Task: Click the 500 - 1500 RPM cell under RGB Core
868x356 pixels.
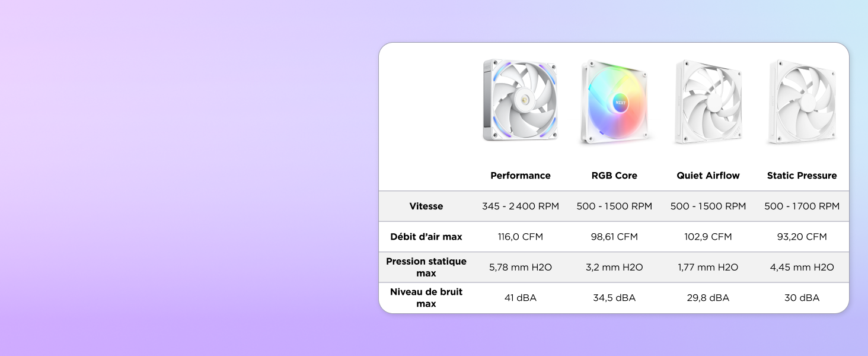Action: tap(614, 206)
